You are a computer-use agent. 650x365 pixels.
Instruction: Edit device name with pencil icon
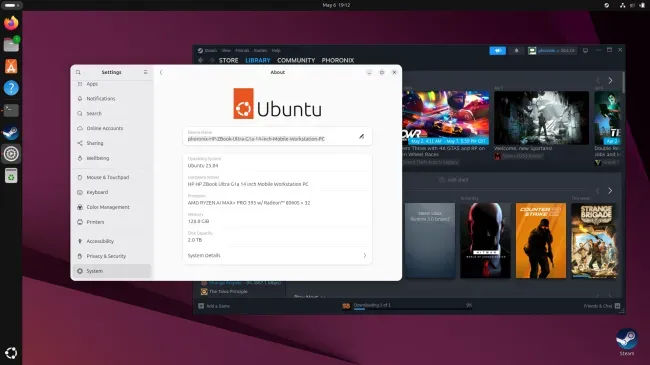tap(361, 136)
